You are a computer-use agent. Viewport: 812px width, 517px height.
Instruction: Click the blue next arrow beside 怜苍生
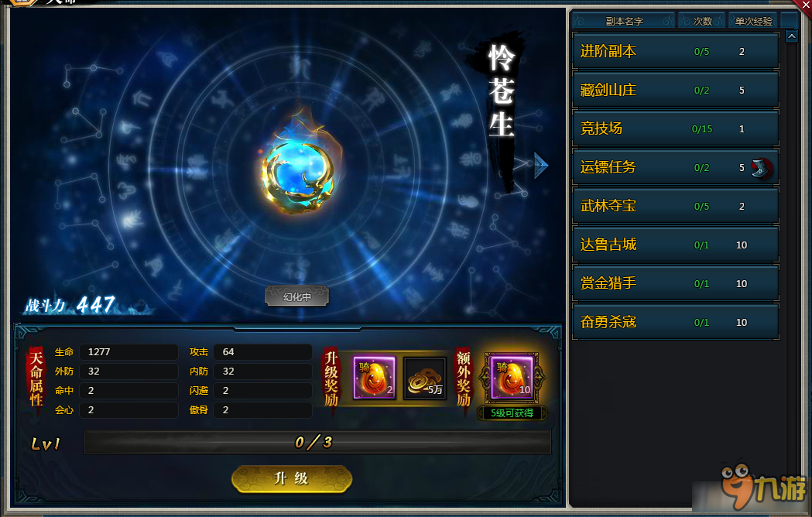point(540,166)
